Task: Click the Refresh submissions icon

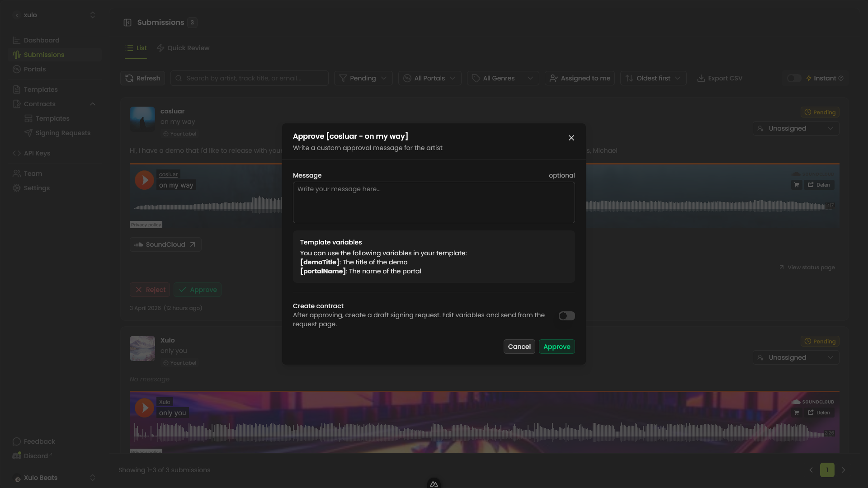Action: point(129,78)
